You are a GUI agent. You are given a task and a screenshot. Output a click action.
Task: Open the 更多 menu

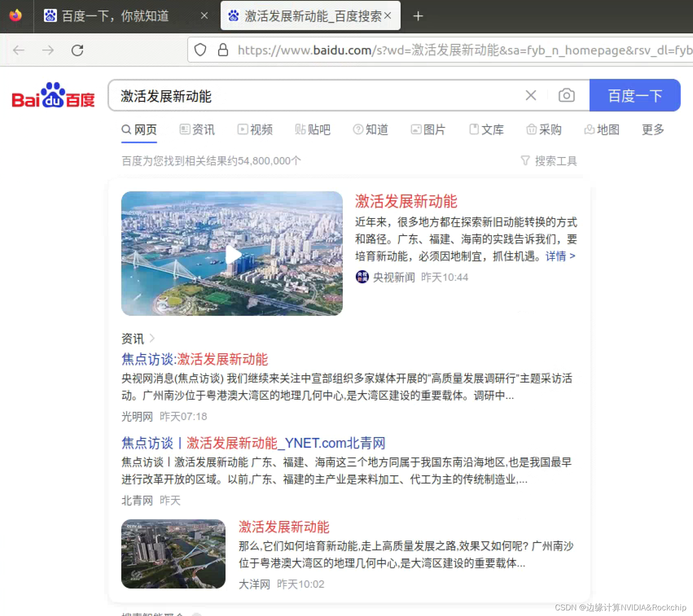click(x=653, y=129)
